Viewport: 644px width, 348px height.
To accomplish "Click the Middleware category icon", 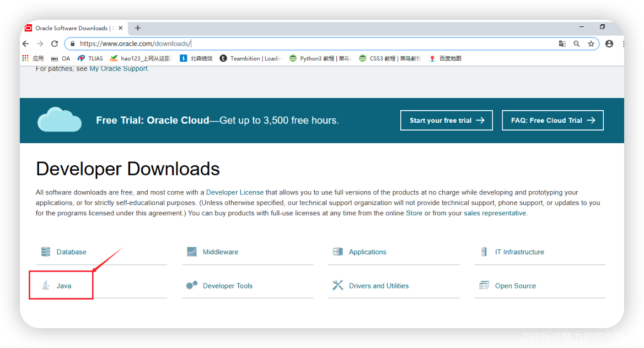I will point(192,251).
